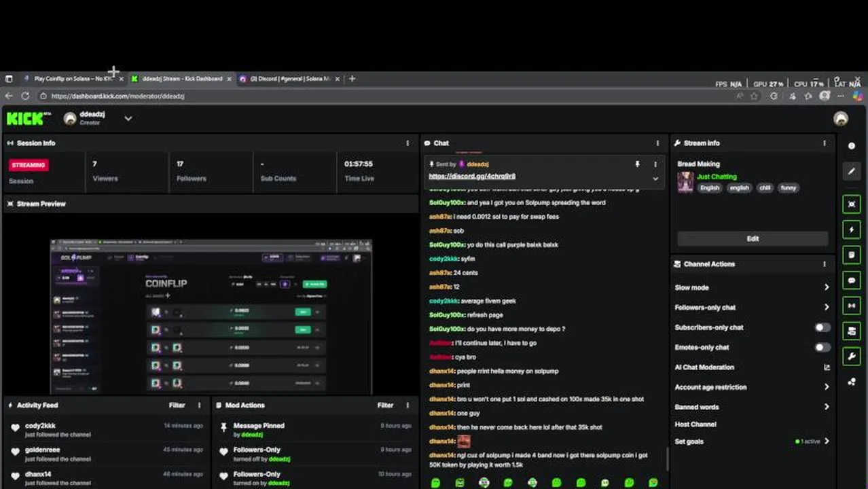Open AI Chat Moderation external link
The width and height of the screenshot is (868, 489).
[x=827, y=367]
